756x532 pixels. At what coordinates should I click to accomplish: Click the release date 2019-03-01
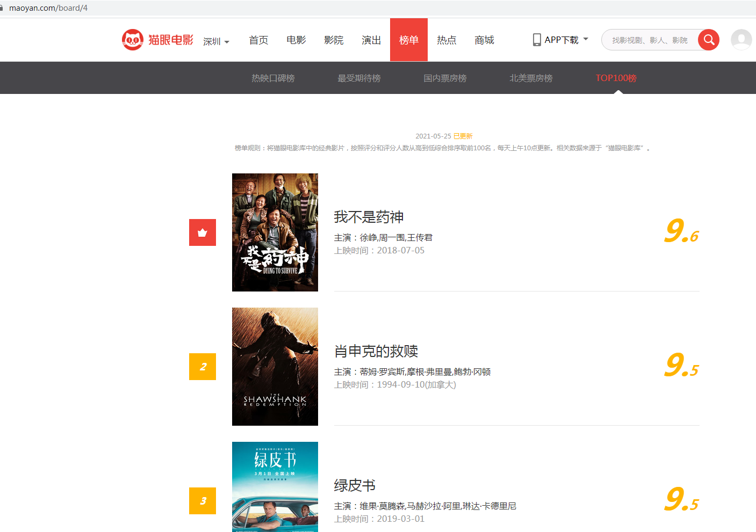[401, 519]
